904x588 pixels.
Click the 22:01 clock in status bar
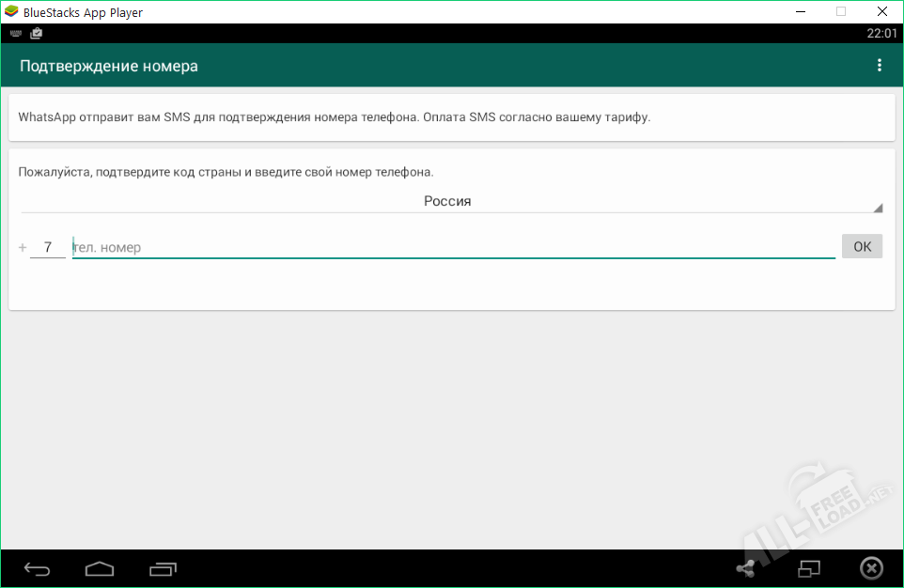pos(881,33)
